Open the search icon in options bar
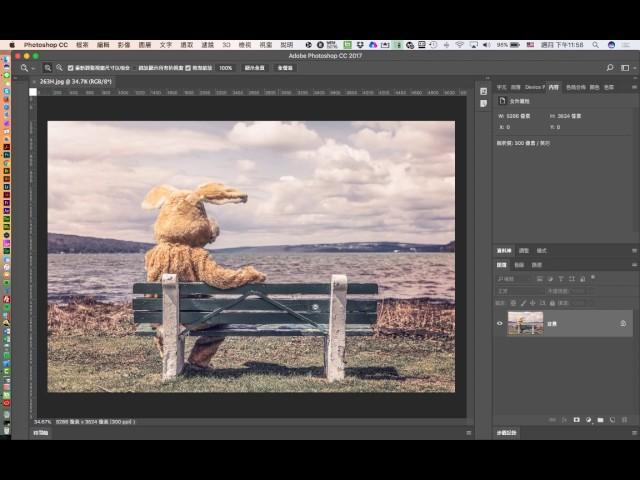640x480 pixels. click(610, 68)
